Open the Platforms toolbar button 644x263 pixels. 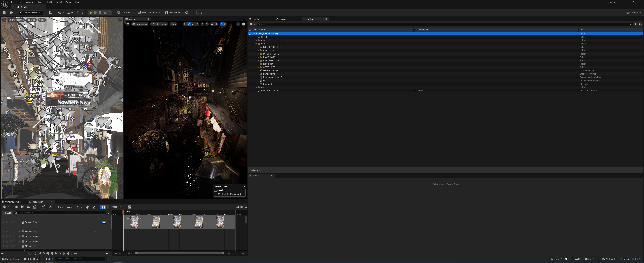pyautogui.click(x=124, y=13)
